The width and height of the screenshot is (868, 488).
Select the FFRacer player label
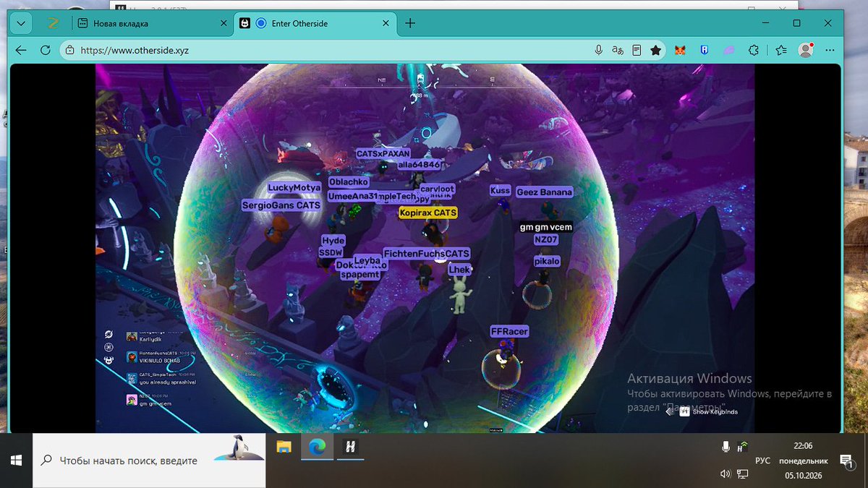tap(510, 331)
